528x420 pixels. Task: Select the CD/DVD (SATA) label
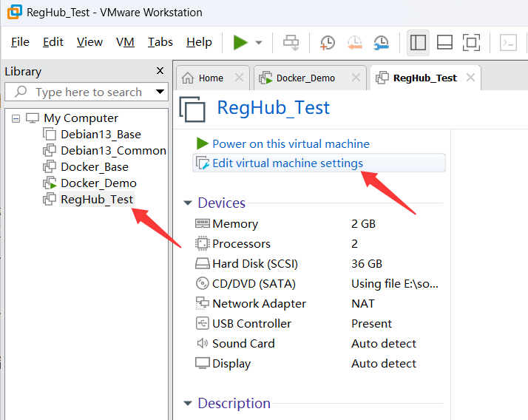pyautogui.click(x=254, y=284)
